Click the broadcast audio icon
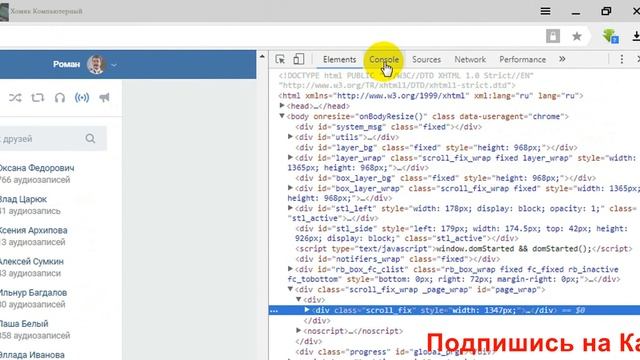 (x=82, y=98)
